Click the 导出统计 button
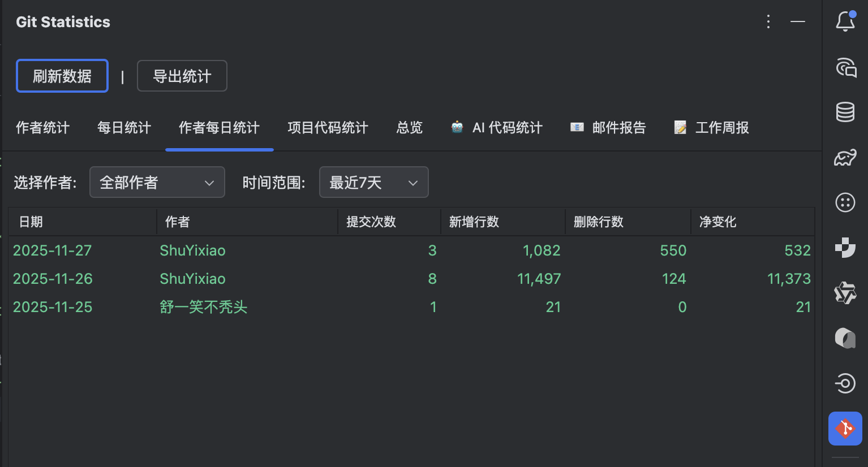 coord(182,76)
